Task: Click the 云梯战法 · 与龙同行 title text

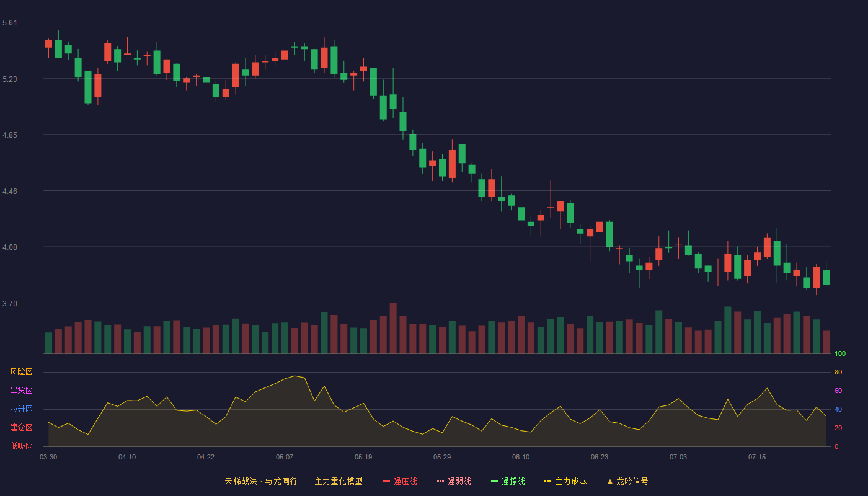Action: point(260,481)
